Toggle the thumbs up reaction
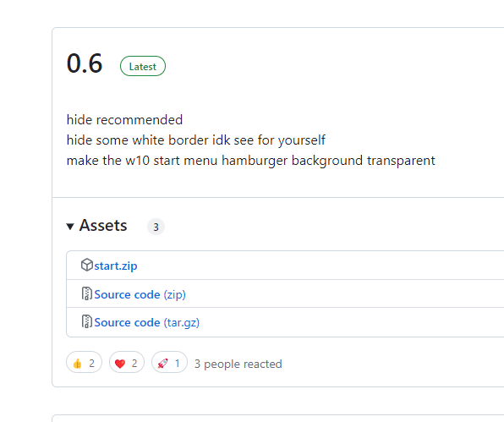The height and width of the screenshot is (422, 504). (x=85, y=362)
